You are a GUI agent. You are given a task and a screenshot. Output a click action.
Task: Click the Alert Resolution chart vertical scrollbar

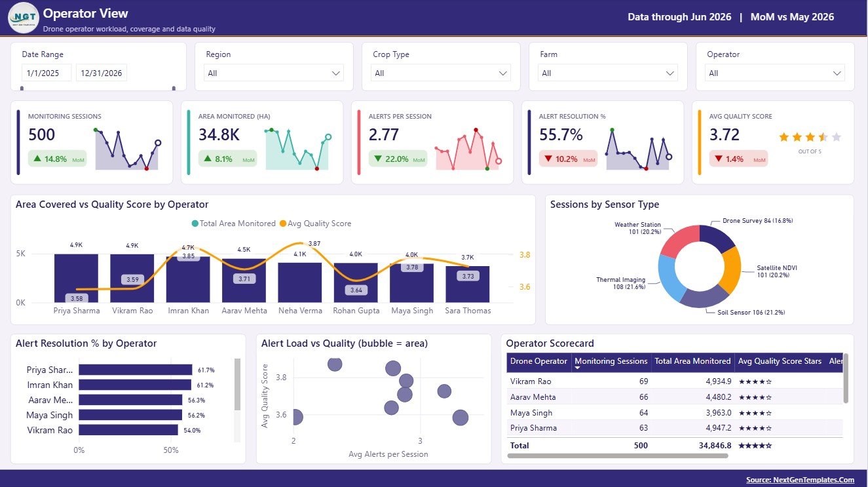pyautogui.click(x=237, y=384)
